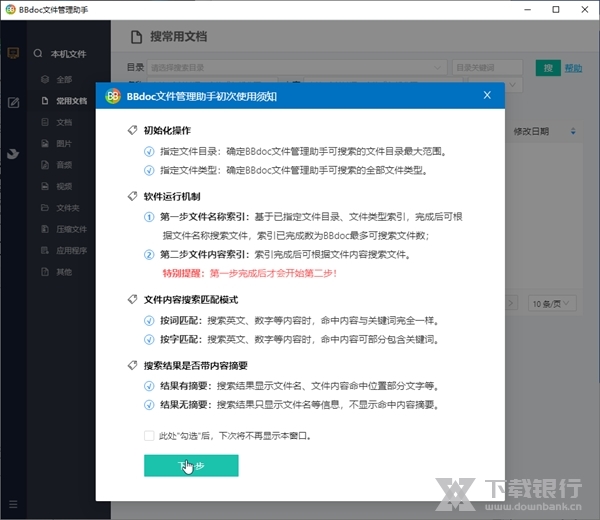Image resolution: width=600 pixels, height=520 pixels.
Task: Click the 搜常用文档 page document icon
Action: click(x=137, y=37)
